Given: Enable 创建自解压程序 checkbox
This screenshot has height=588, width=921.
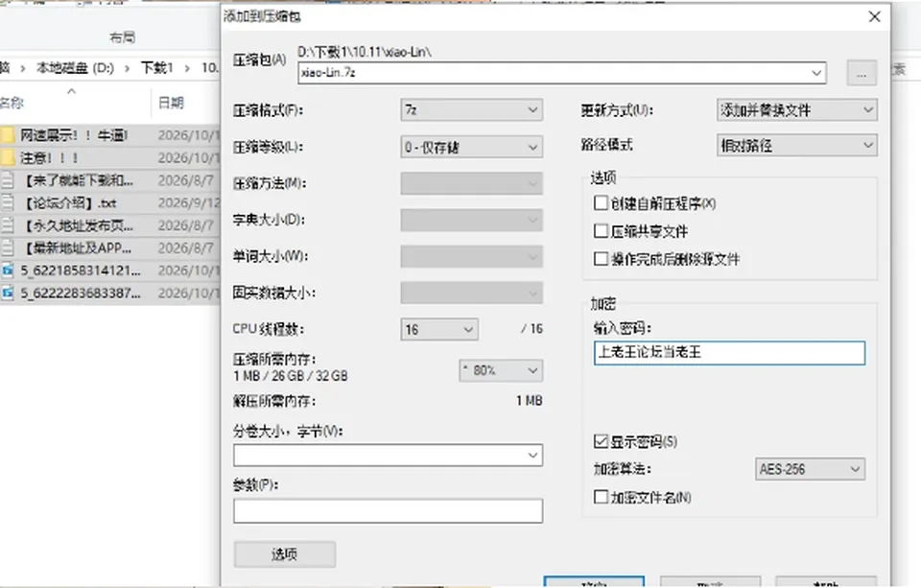Looking at the screenshot, I should [601, 203].
